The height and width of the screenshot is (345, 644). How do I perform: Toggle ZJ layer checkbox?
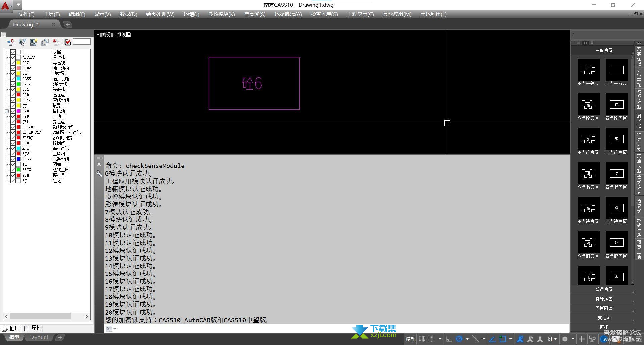tap(13, 181)
